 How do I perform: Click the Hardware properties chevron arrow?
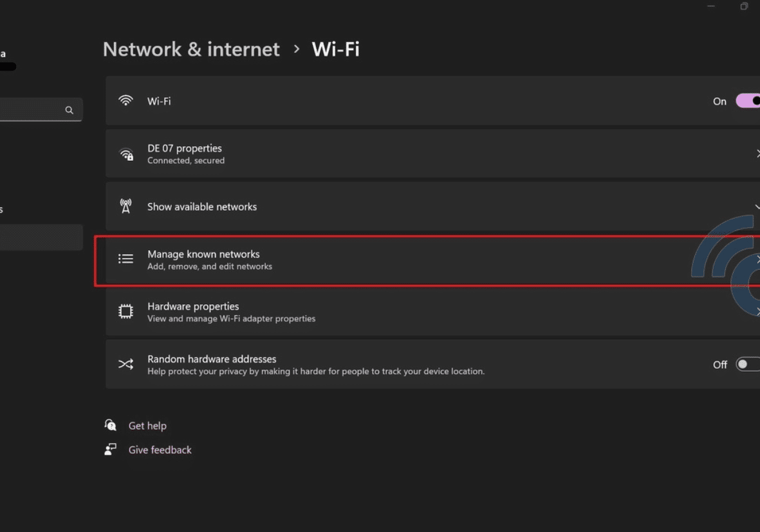[x=757, y=312]
